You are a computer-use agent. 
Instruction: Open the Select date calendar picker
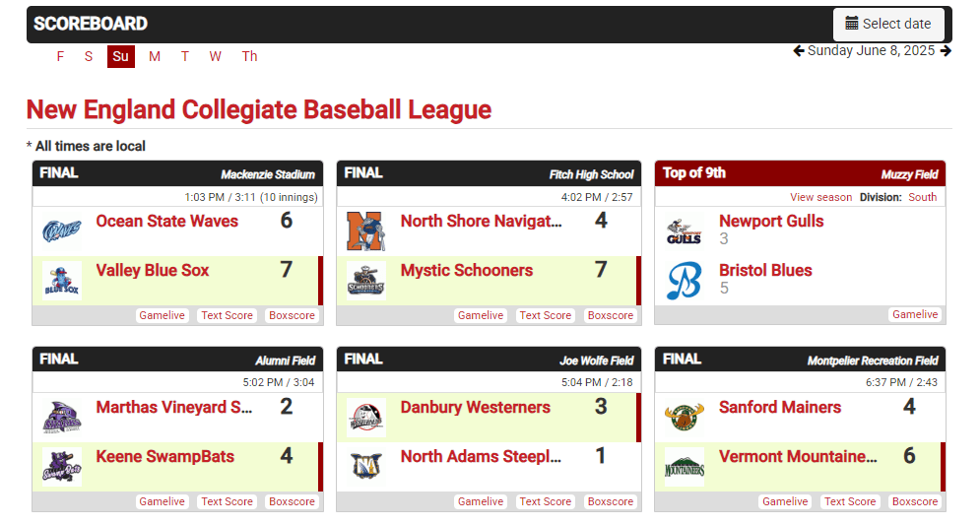[888, 24]
